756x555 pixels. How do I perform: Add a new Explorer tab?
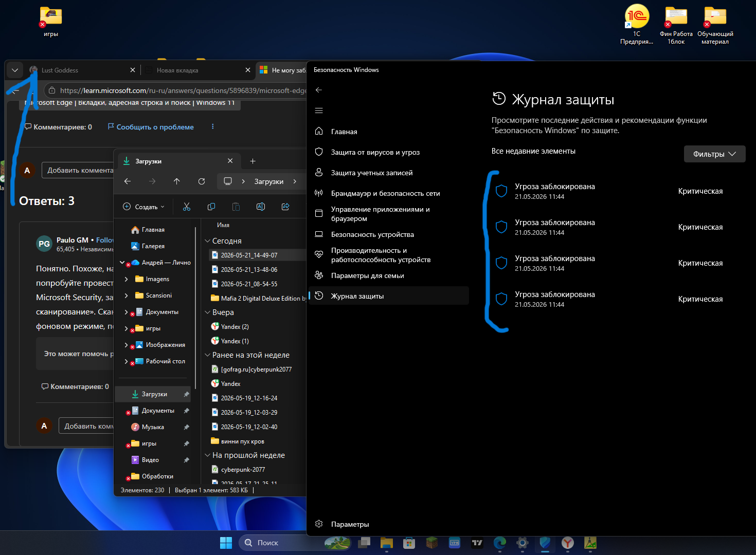click(253, 161)
